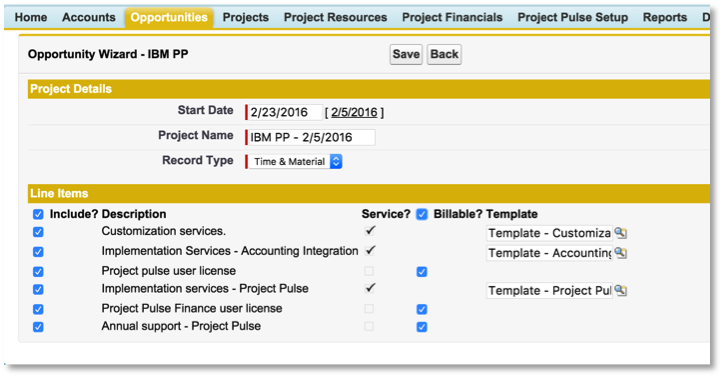Uncheck Include for Project Pulse Finance user license
The height and width of the screenshot is (378, 724).
(x=38, y=309)
